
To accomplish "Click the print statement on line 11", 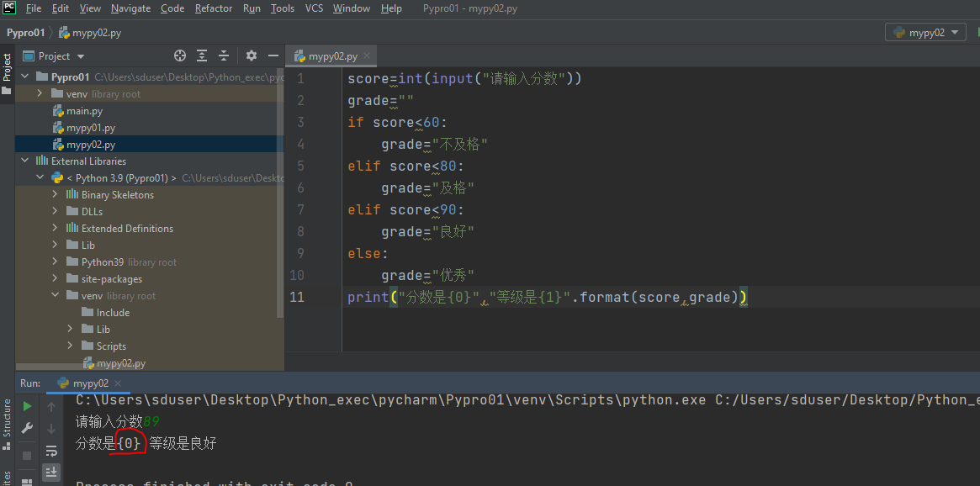I will (548, 298).
